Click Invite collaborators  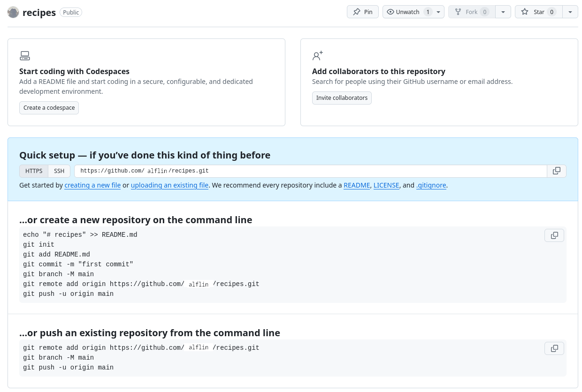point(342,98)
